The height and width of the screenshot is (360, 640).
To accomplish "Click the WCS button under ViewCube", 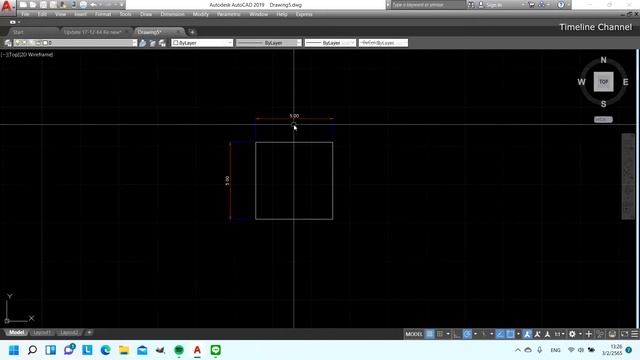I will pos(603,120).
